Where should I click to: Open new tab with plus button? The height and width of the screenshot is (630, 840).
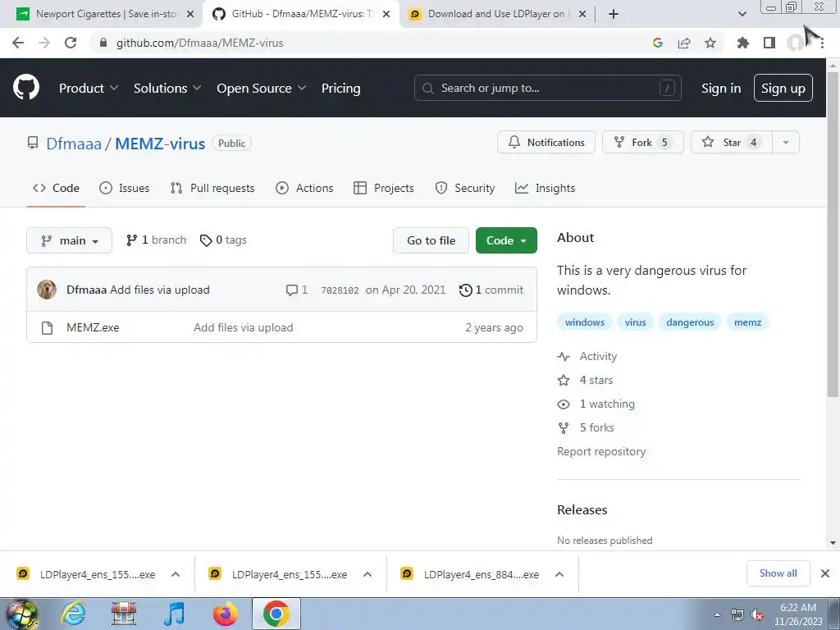(614, 14)
